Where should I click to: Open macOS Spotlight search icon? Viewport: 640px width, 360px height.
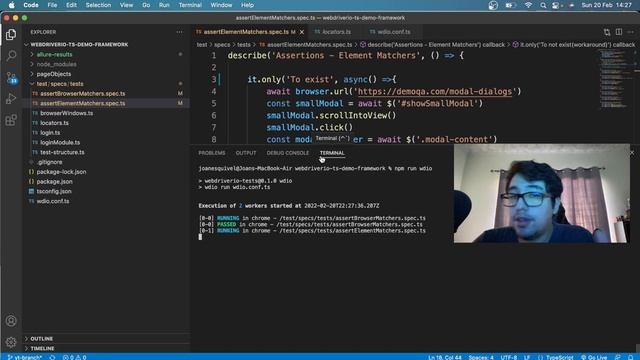click(x=543, y=5)
